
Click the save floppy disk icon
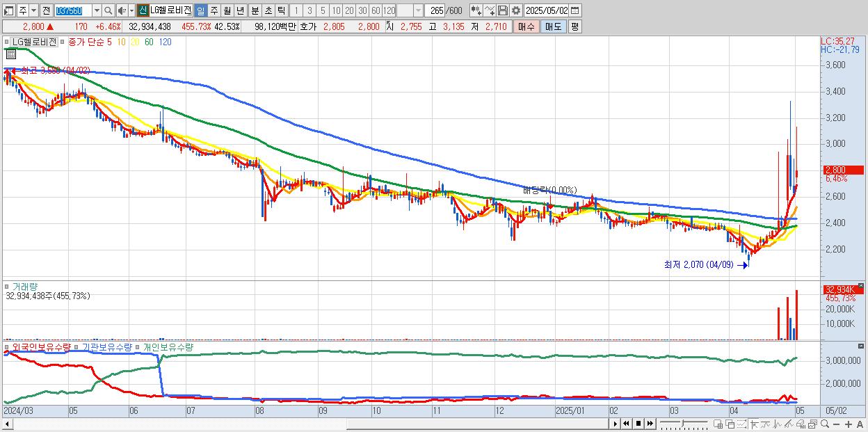coord(503,10)
